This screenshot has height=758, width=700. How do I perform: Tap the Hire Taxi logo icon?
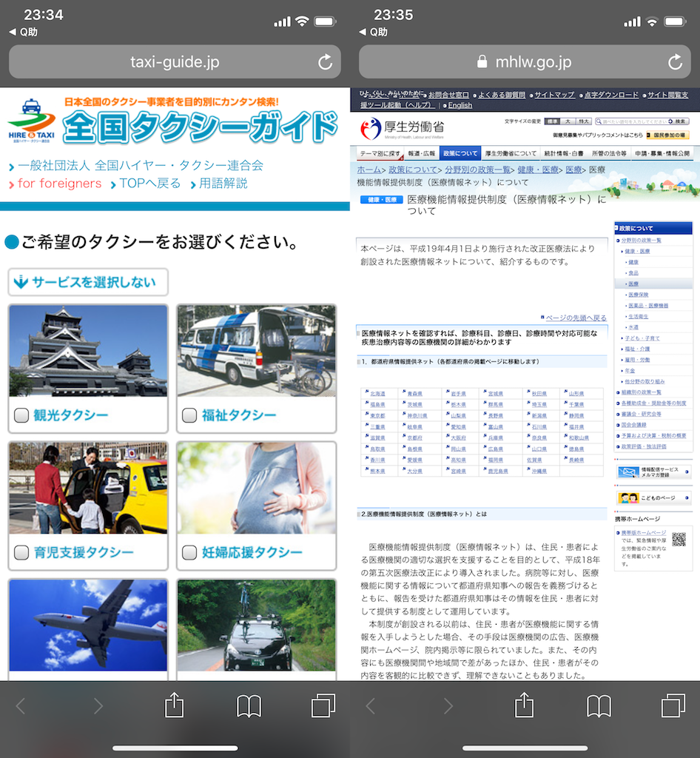click(x=31, y=118)
